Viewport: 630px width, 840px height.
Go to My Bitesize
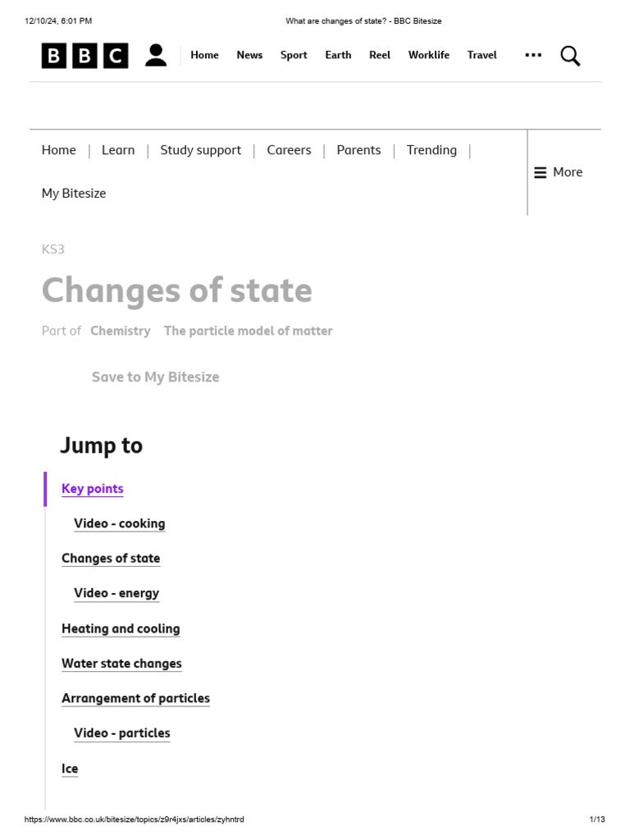[x=74, y=194]
